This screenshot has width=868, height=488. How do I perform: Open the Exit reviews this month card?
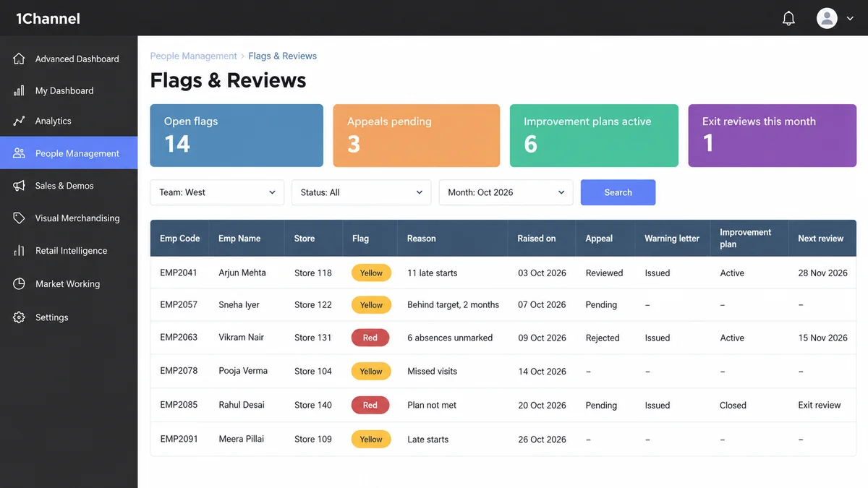(x=772, y=136)
